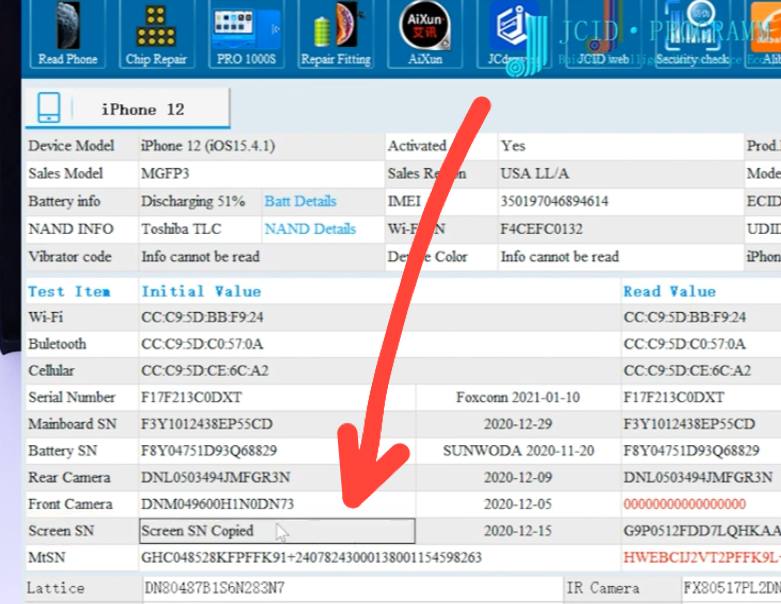Click the Sales Model value MGFP3
Screen dimensions: 781x604
165,173
